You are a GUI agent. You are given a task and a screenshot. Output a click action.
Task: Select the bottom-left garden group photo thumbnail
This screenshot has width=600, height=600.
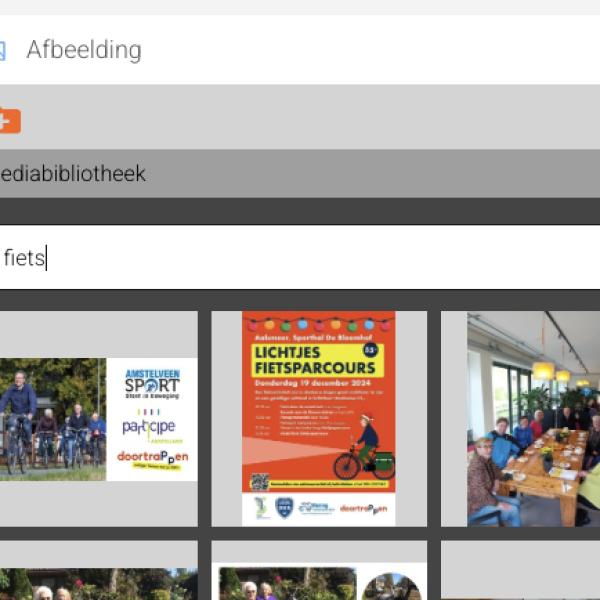click(99, 570)
